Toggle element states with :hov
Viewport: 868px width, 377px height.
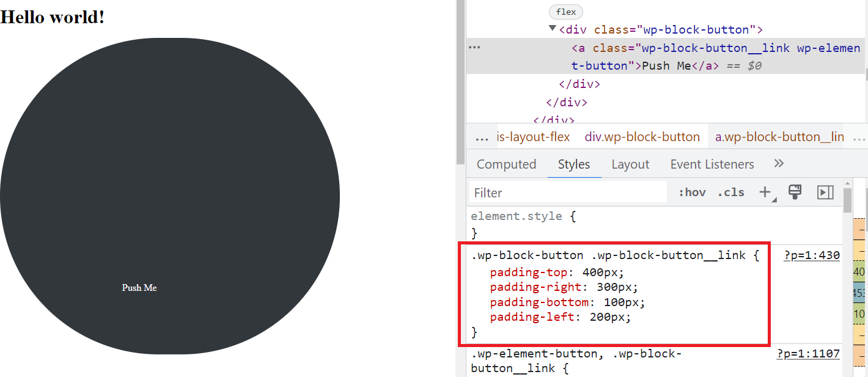691,192
